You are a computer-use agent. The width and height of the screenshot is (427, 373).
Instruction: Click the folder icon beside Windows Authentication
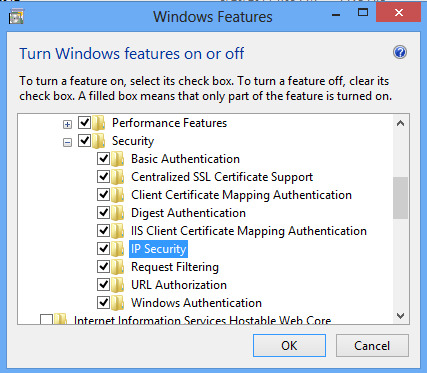[118, 303]
